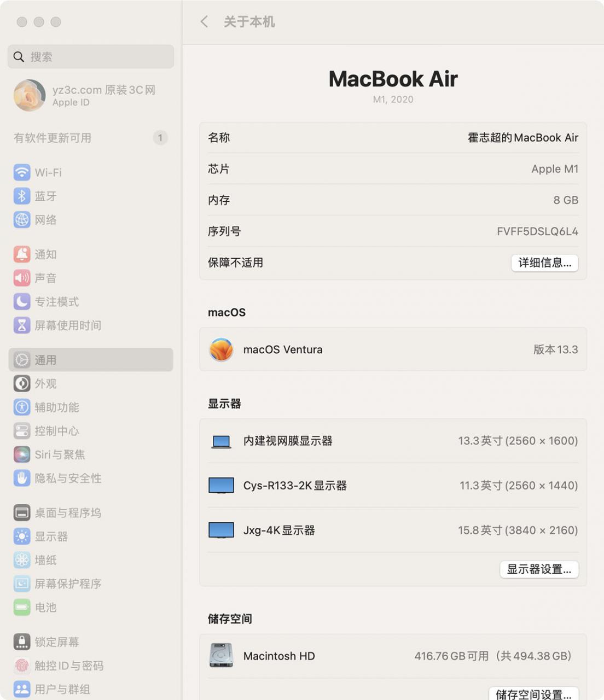Click the 芯片 row label
604x700 pixels.
[219, 169]
